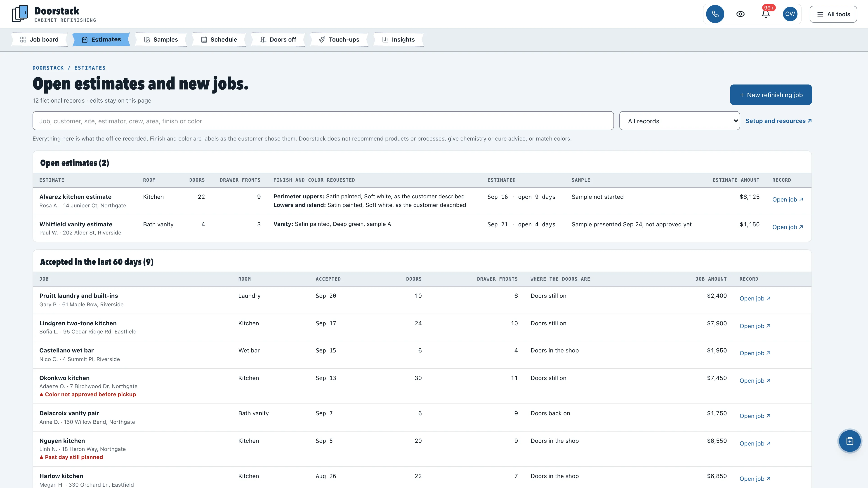Open job for Pruitt laundry and built-ins

click(755, 298)
